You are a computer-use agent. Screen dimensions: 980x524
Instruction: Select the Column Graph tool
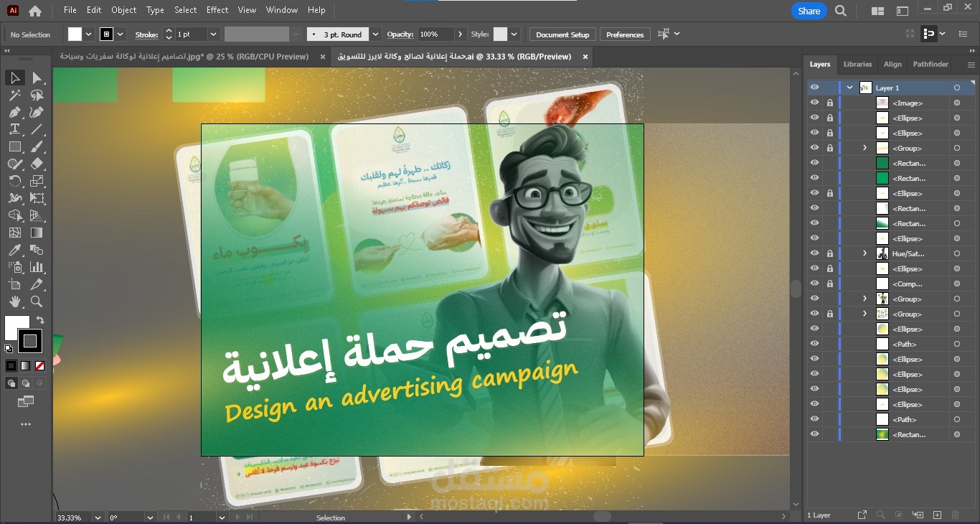[37, 267]
